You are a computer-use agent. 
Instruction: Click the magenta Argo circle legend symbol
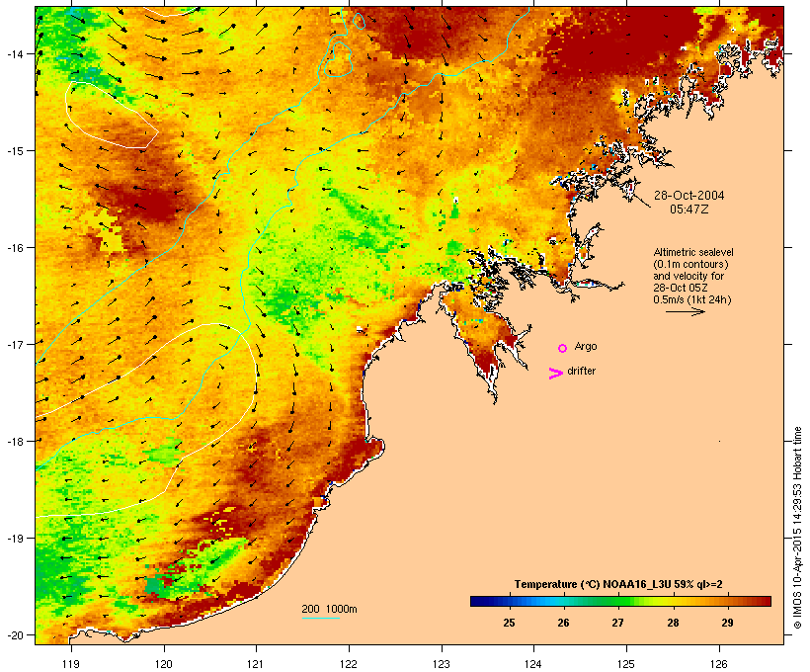[x=563, y=349]
